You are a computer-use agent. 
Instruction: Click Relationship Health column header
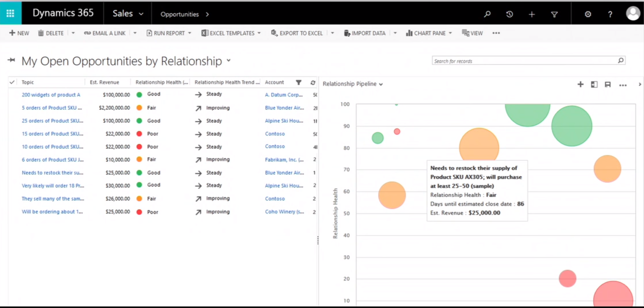point(161,82)
